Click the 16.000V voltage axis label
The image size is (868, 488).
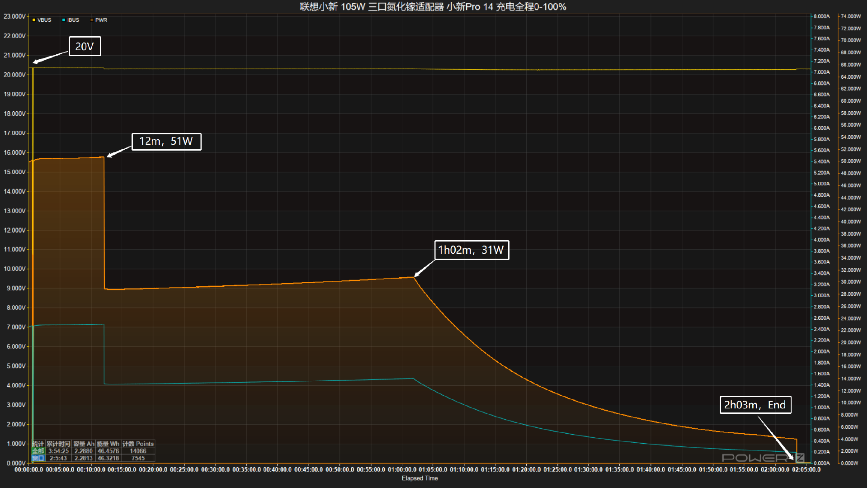point(14,152)
